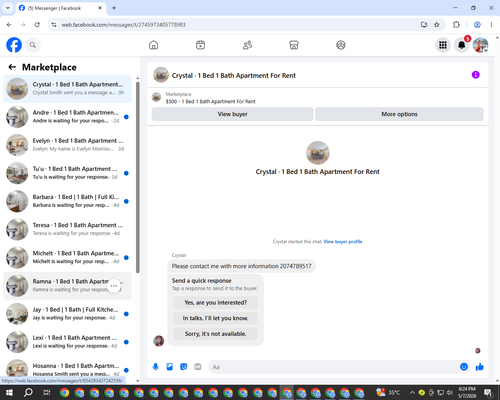This screenshot has width=500, height=400.
Task: Open Barbara's Full Kitchen conversation
Action: point(67,201)
